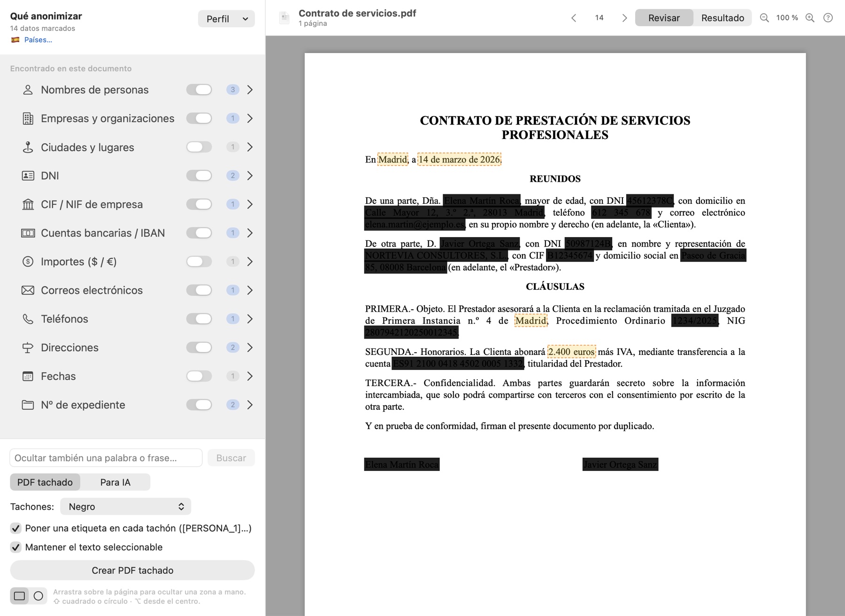This screenshot has width=845, height=616.
Task: Expand the DNI category chevron
Action: point(250,176)
